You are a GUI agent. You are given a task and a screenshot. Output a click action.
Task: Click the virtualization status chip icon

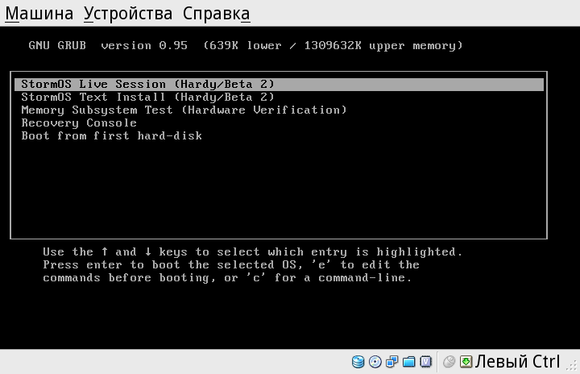426,361
